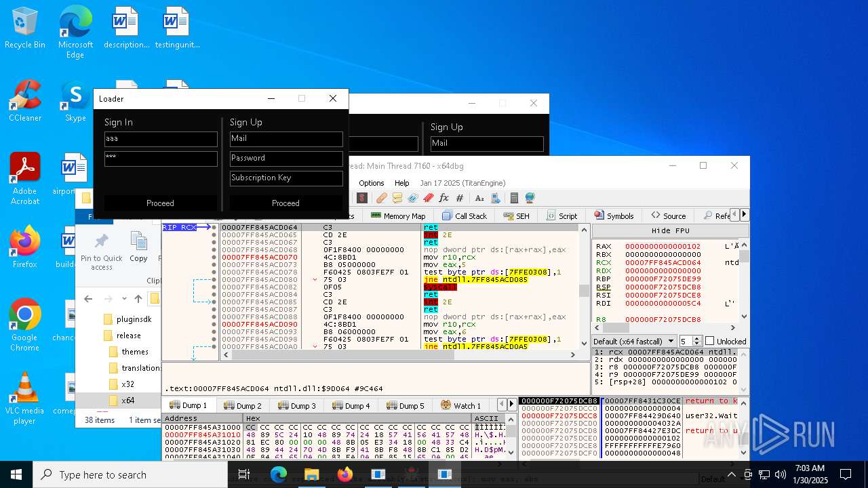
Task: Show hidden system tray icons
Action: (731, 475)
